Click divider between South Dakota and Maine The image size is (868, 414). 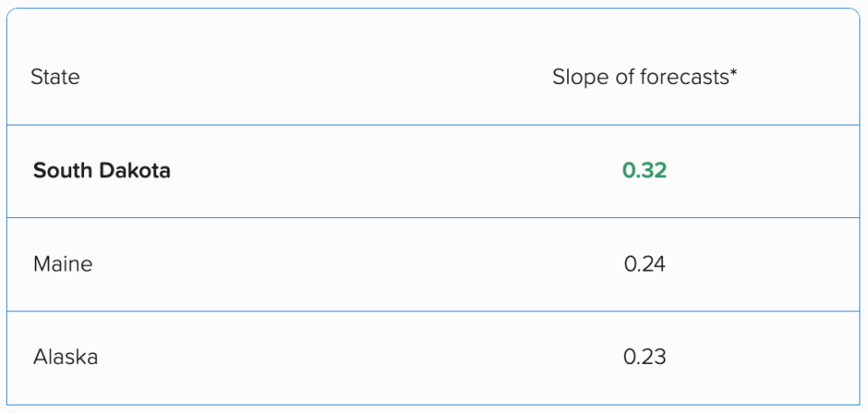coord(434,218)
